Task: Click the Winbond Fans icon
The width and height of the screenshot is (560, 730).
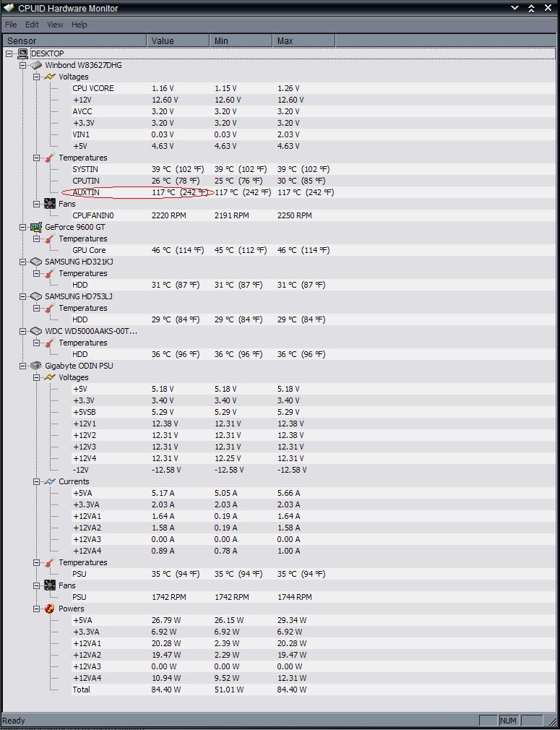Action: point(49,204)
